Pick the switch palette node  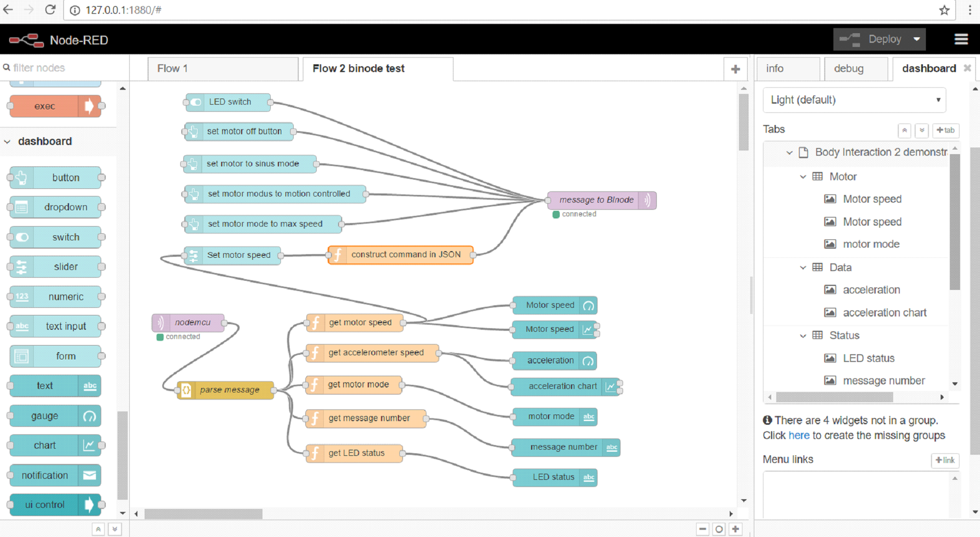click(x=55, y=237)
